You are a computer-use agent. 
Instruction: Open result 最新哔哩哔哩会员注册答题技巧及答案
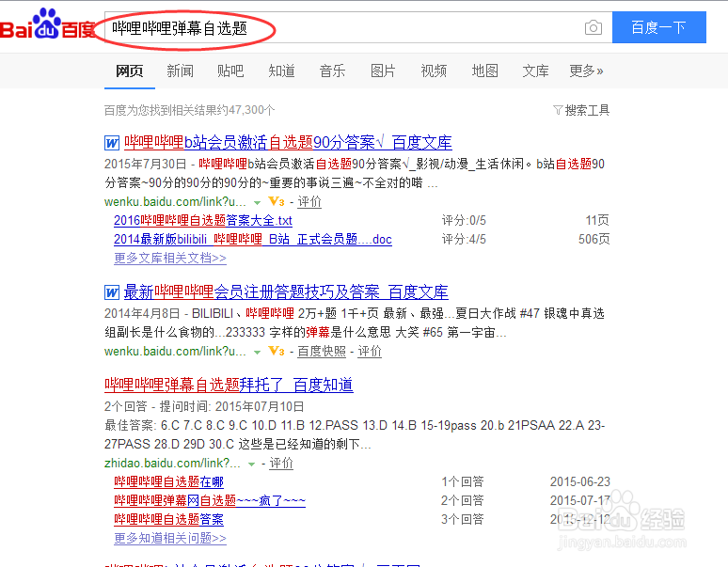(286, 291)
